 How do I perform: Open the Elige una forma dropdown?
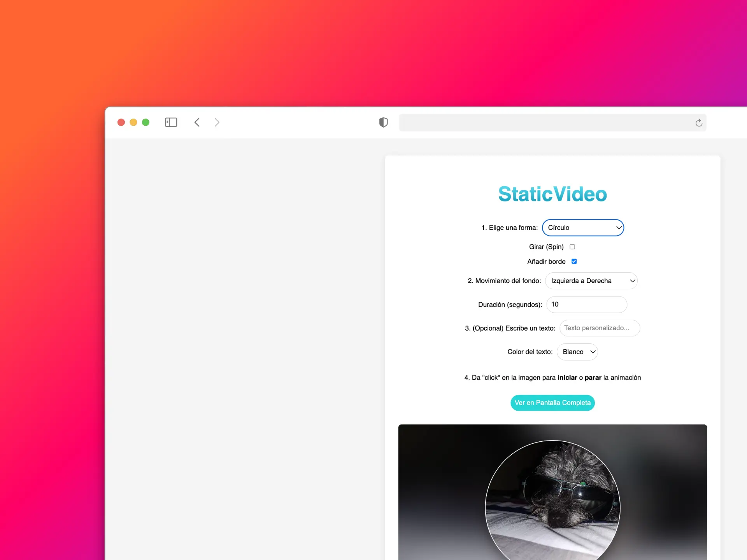click(x=583, y=227)
